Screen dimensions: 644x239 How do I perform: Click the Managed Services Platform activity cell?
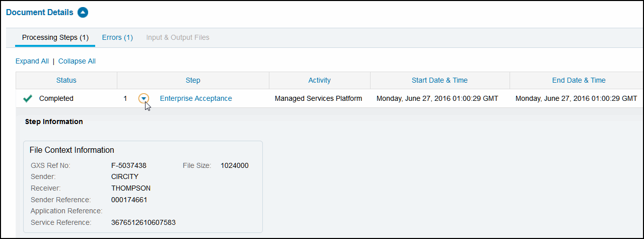click(x=318, y=98)
